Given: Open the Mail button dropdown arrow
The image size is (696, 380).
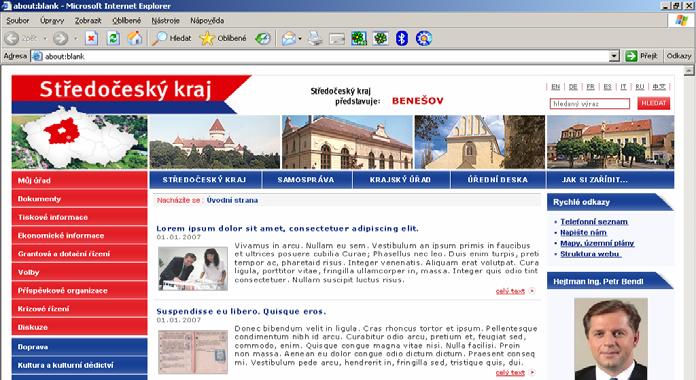Looking at the screenshot, I should pos(300,39).
